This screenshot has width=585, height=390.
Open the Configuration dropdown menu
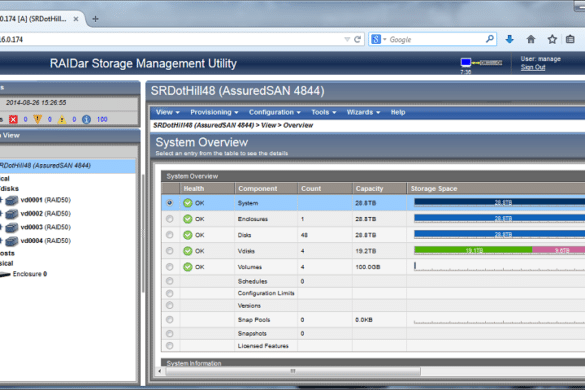point(275,112)
